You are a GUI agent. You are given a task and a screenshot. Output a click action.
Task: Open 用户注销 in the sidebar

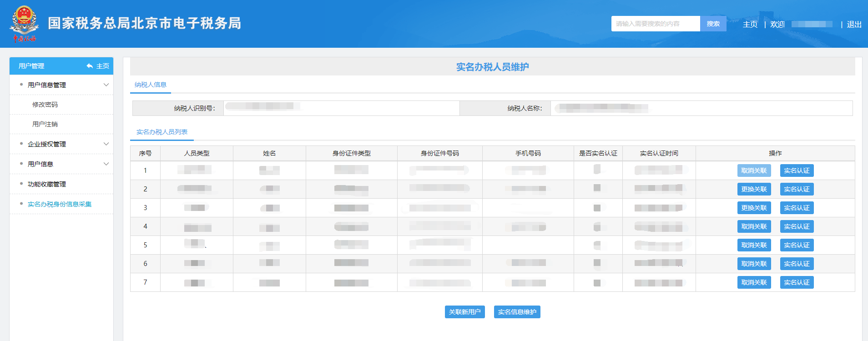pyautogui.click(x=45, y=124)
